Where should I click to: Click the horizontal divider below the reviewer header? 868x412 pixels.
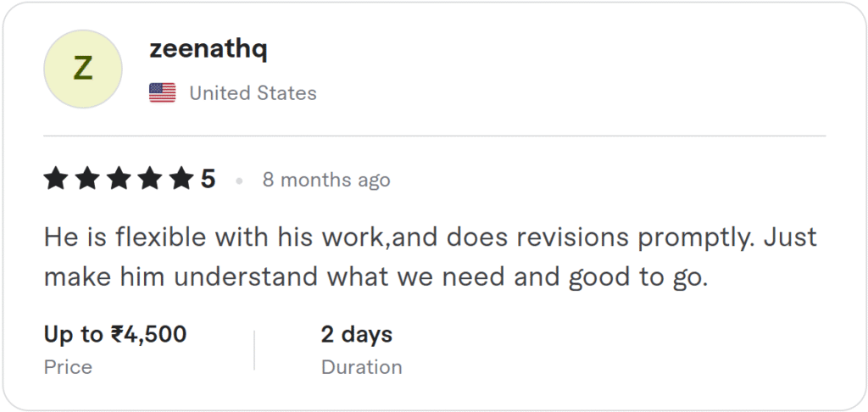[x=434, y=136]
